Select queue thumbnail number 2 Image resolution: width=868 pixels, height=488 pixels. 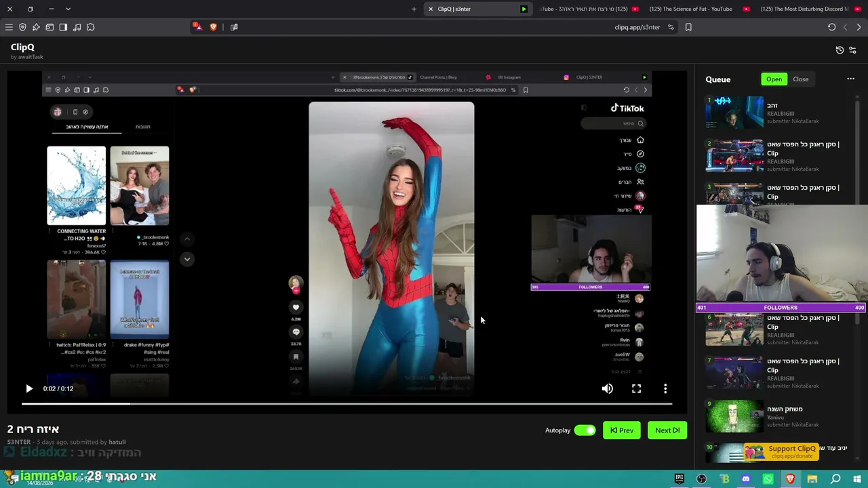(x=734, y=156)
